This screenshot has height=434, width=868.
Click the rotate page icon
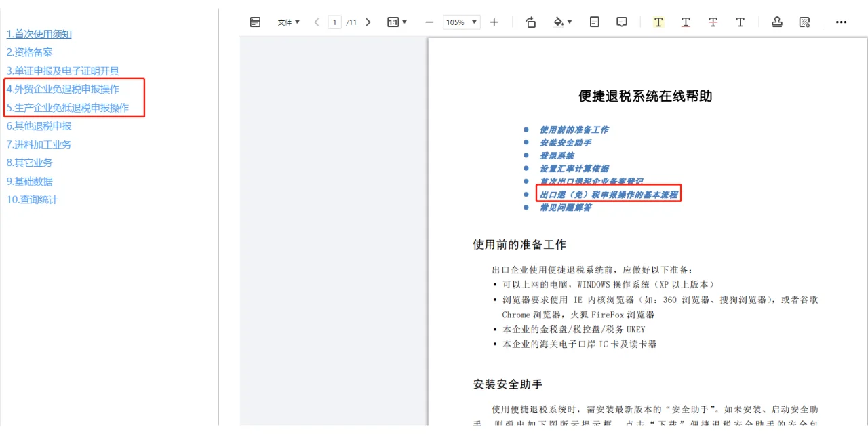pos(531,22)
